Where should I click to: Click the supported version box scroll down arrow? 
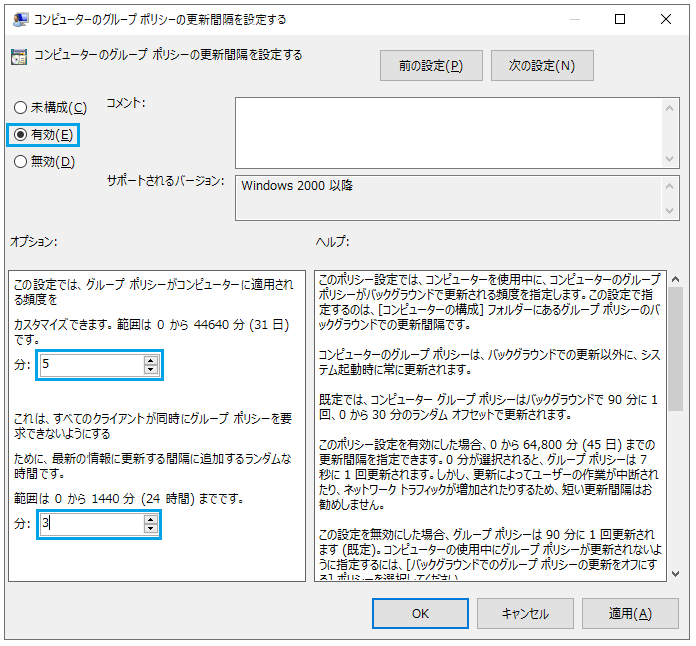pyautogui.click(x=670, y=211)
